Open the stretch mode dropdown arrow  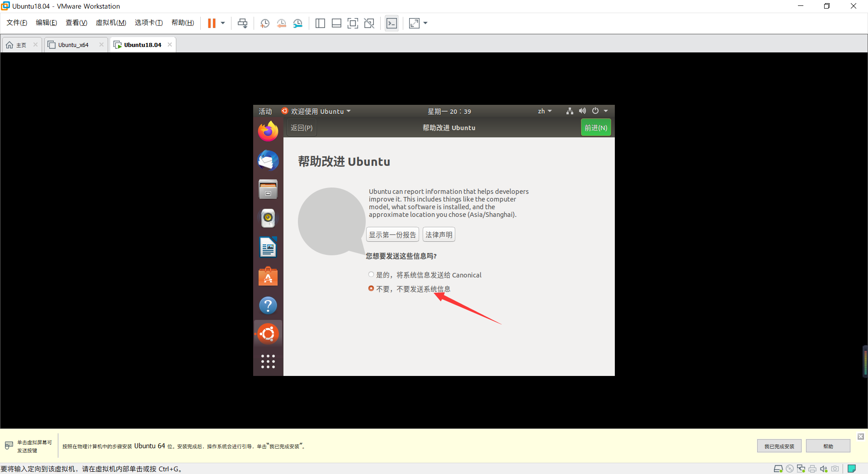(x=425, y=23)
